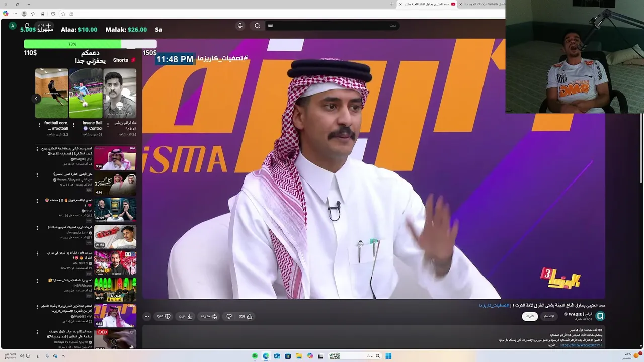Click the Shorts shelf heading
Viewport: 644px width, 362px height.
[x=124, y=60]
